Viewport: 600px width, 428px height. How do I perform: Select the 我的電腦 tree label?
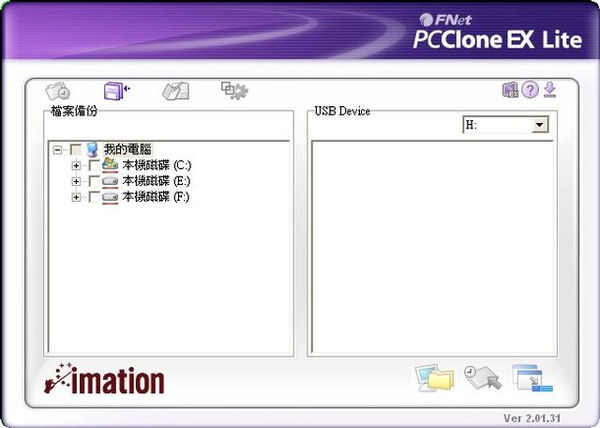click(x=128, y=149)
